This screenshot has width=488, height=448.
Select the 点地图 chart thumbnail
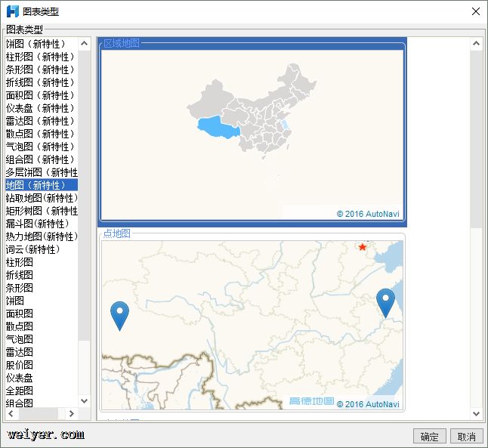(252, 325)
